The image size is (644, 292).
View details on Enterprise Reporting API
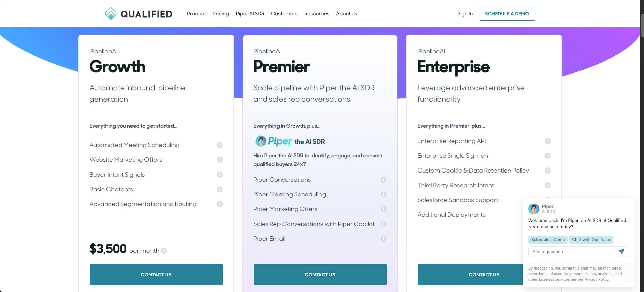(x=547, y=141)
